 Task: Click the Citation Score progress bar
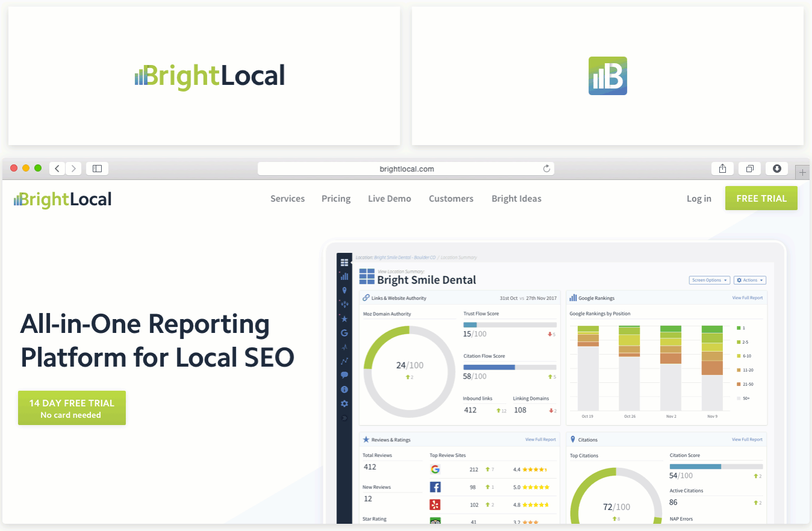716,467
